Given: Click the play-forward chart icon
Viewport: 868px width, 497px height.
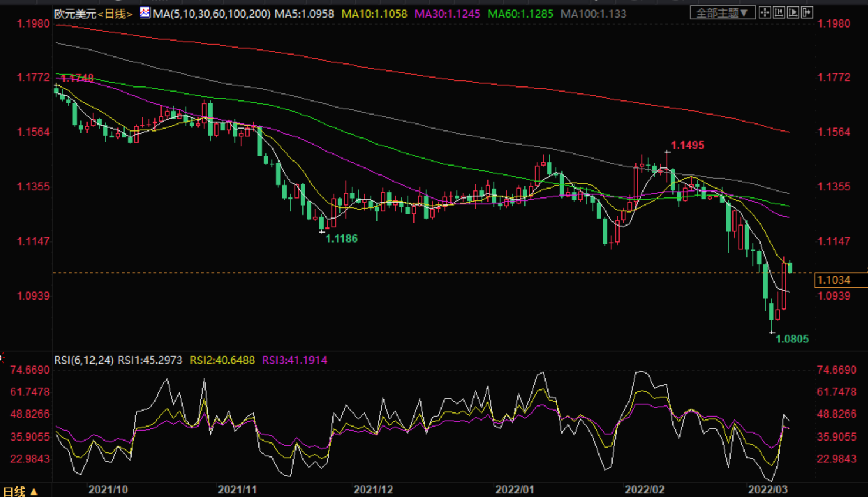Looking at the screenshot, I should pyautogui.click(x=793, y=12).
